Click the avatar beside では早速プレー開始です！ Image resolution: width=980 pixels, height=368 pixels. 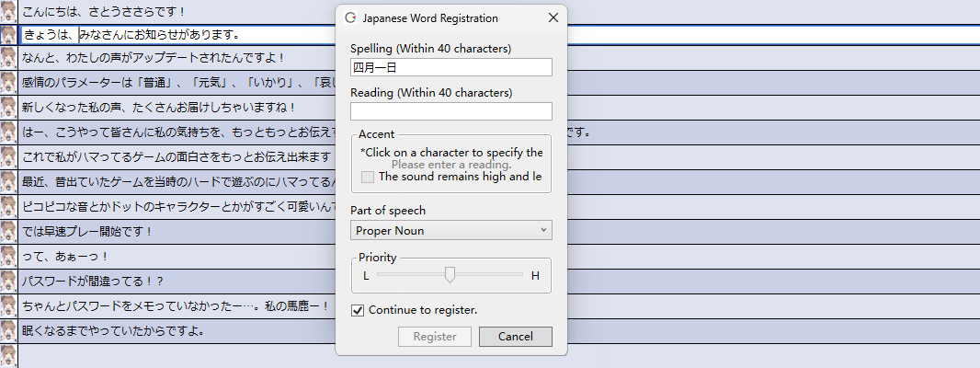pyautogui.click(x=8, y=231)
